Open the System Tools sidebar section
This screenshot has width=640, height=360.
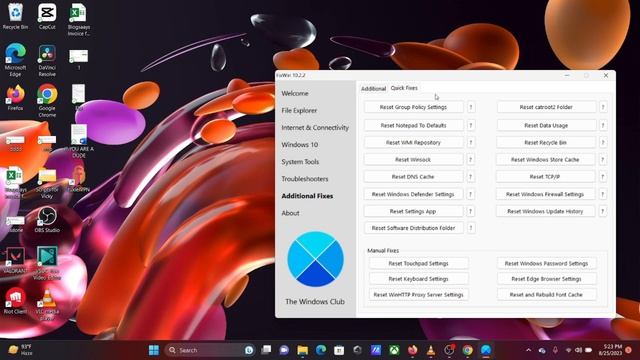[300, 162]
